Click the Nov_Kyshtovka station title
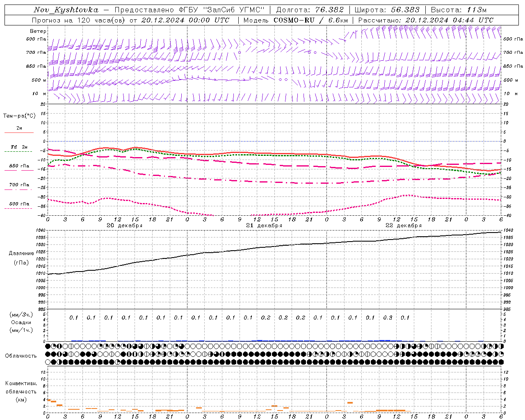The image size is (525, 420). 66,10
